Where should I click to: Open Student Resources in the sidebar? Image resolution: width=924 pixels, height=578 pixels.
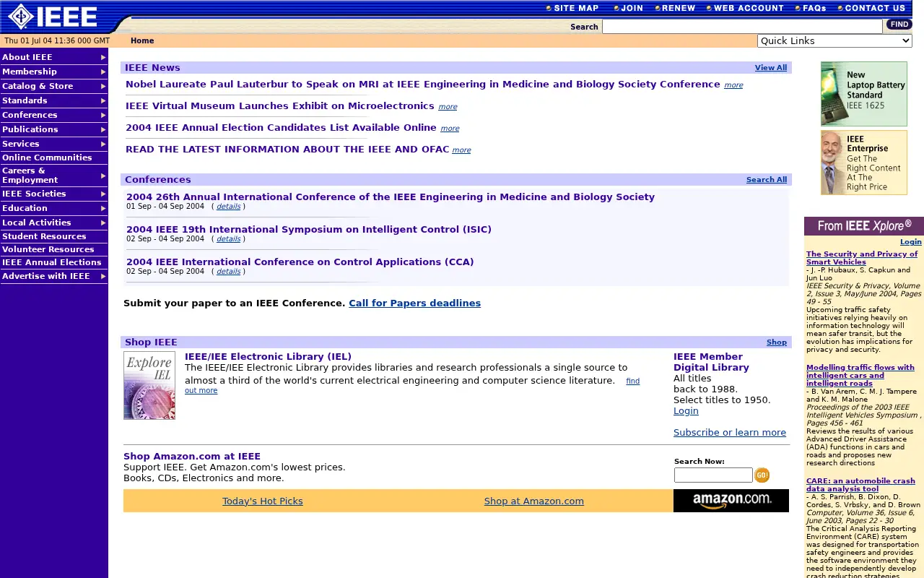[54, 236]
